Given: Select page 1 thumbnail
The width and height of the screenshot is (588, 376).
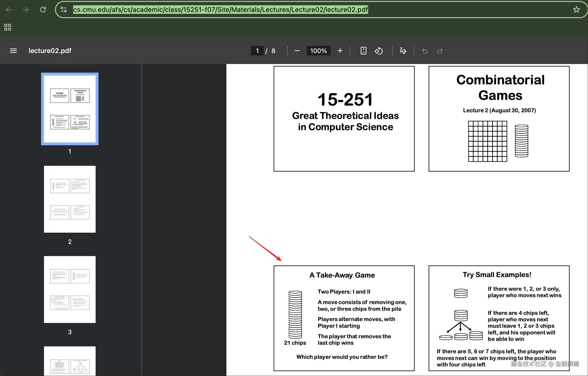Looking at the screenshot, I should [x=70, y=109].
